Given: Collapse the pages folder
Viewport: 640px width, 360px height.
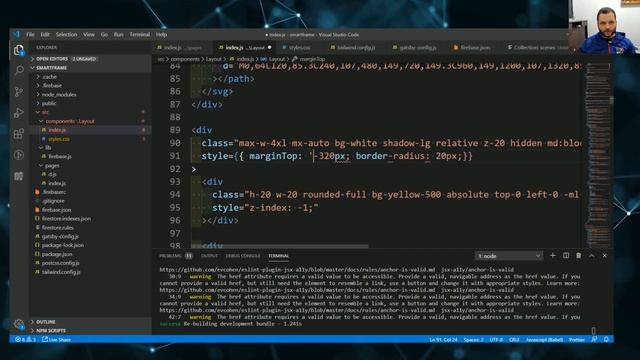Looking at the screenshot, I should point(52,166).
